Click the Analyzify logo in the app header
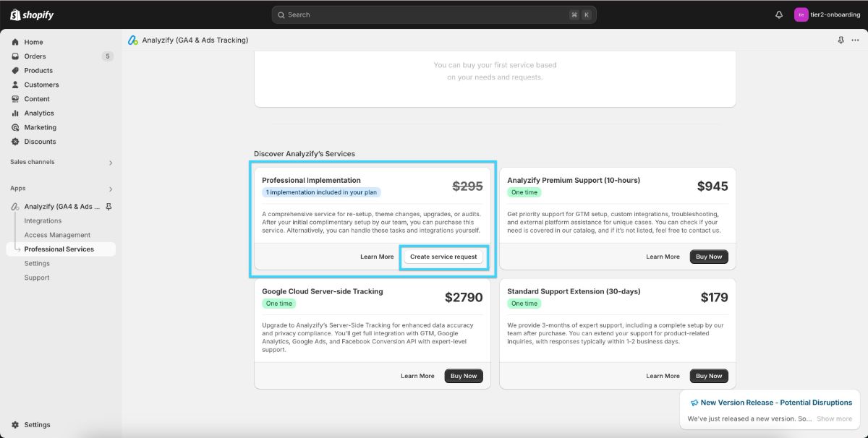Image resolution: width=868 pixels, height=438 pixels. (x=133, y=40)
